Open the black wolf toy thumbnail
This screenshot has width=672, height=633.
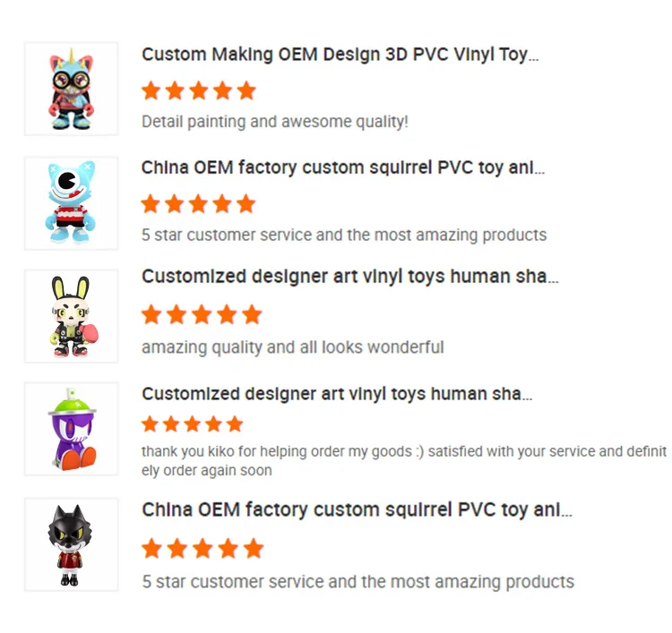click(x=71, y=544)
